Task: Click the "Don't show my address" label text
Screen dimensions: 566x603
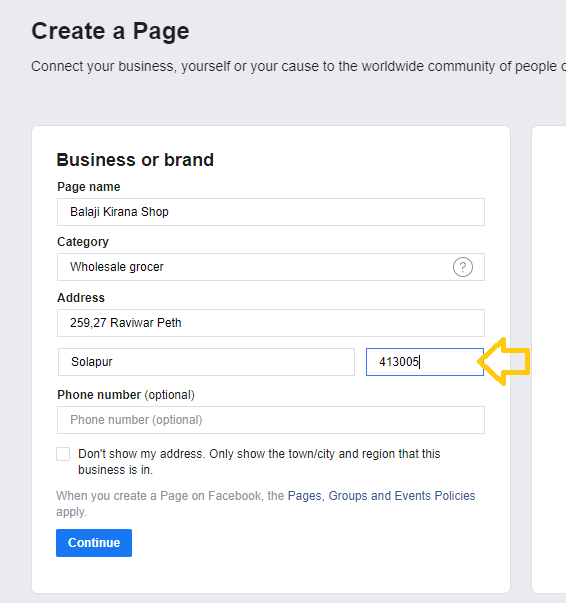Action: pyautogui.click(x=259, y=461)
